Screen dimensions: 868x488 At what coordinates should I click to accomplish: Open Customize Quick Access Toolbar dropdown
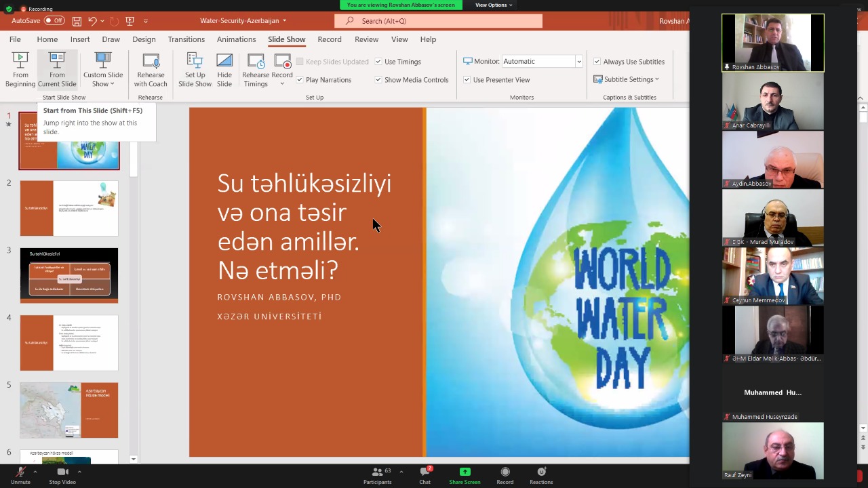click(x=145, y=21)
